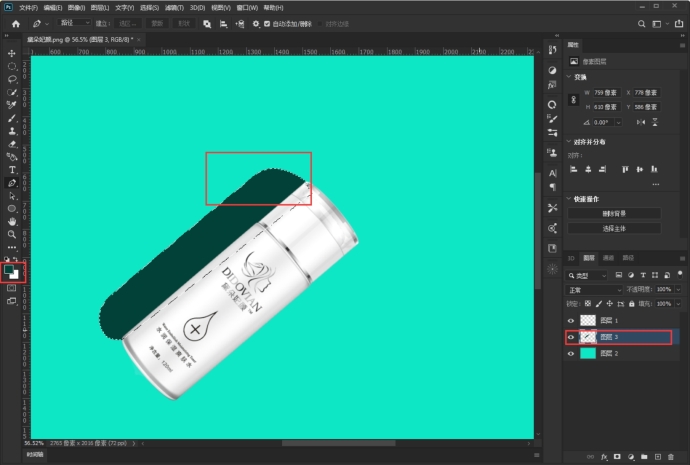Go to the Home screen icon
The height and width of the screenshot is (465, 690).
pos(16,24)
